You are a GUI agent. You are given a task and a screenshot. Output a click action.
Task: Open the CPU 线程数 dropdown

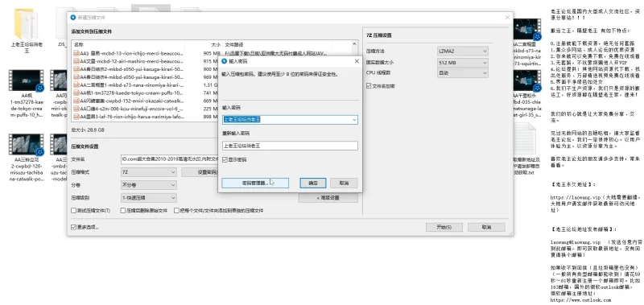(x=462, y=73)
